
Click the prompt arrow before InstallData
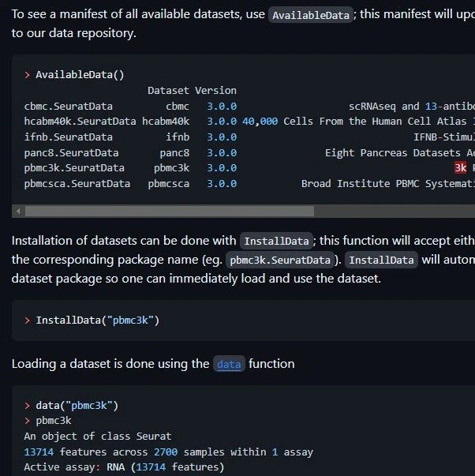(x=28, y=320)
